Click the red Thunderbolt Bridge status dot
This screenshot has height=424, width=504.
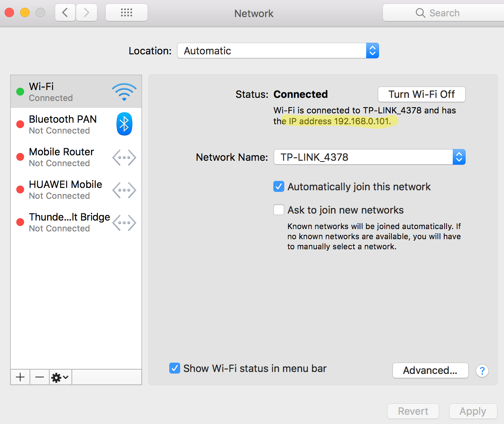click(x=20, y=222)
